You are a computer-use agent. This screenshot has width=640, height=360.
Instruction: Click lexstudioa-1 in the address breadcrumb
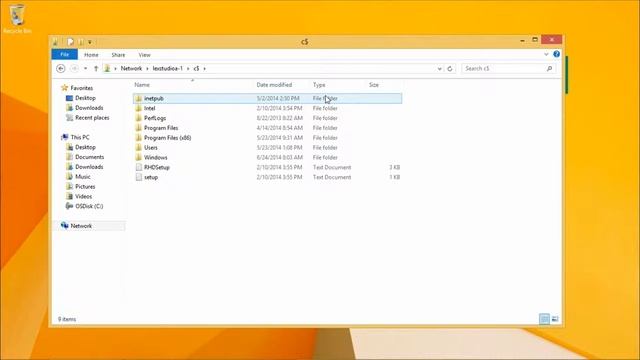168,69
